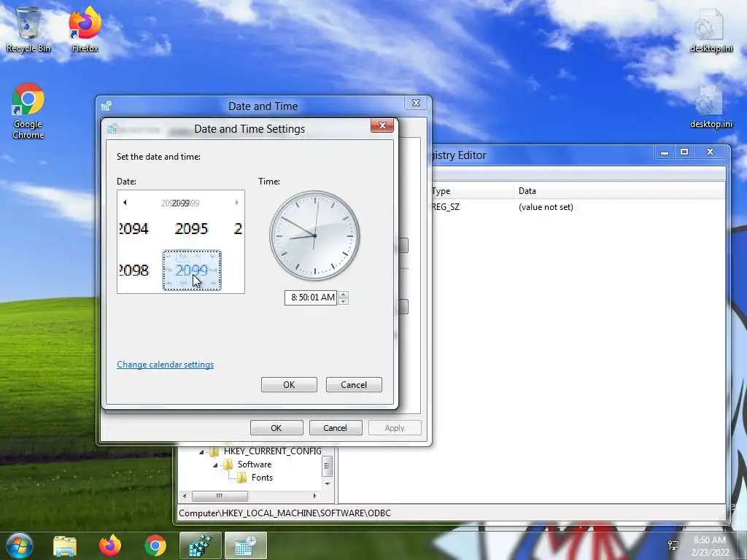Screen dimensions: 747x560
Task: Select the upper desktop.ini file icon
Action: pyautogui.click(x=711, y=29)
